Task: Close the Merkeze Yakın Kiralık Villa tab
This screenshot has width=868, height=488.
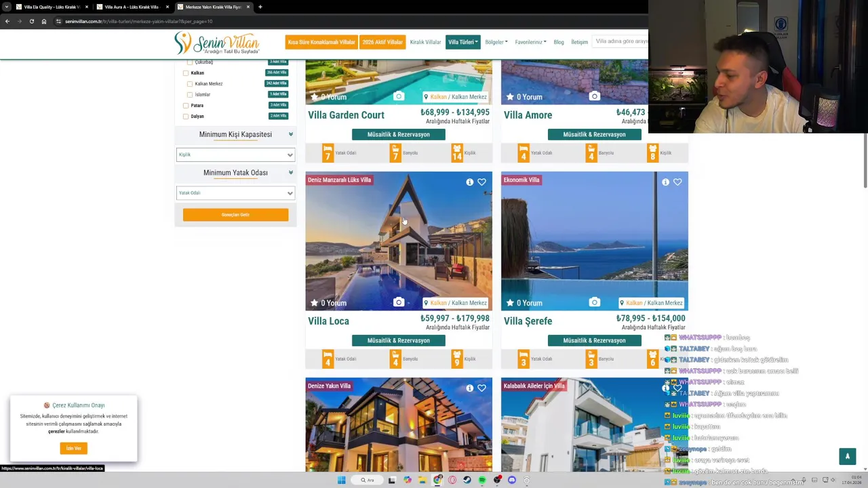Action: pos(248,7)
